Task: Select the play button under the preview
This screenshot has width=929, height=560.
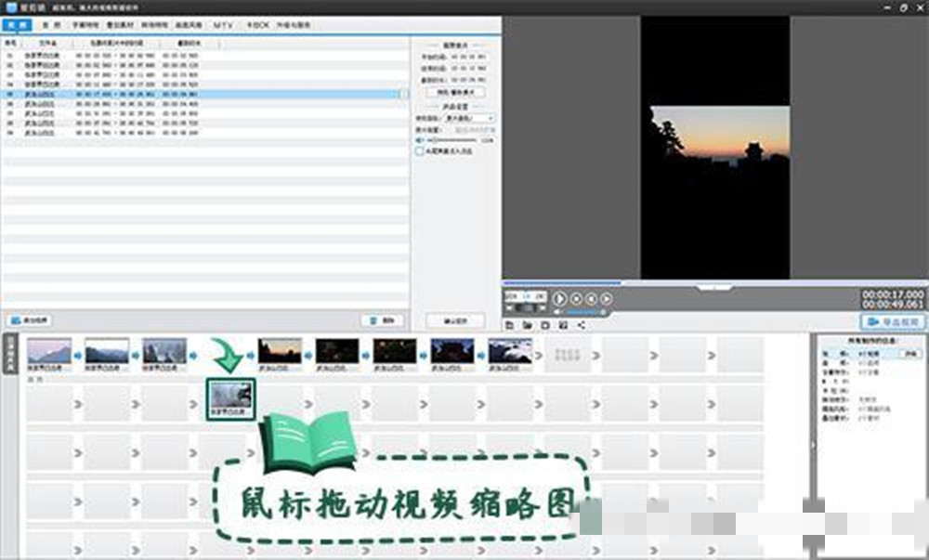Action: point(560,299)
